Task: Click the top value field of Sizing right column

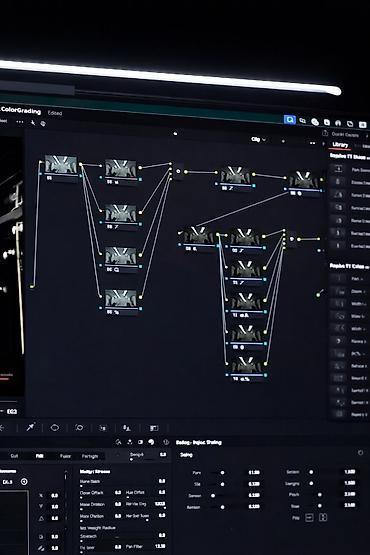Action: [x=349, y=472]
